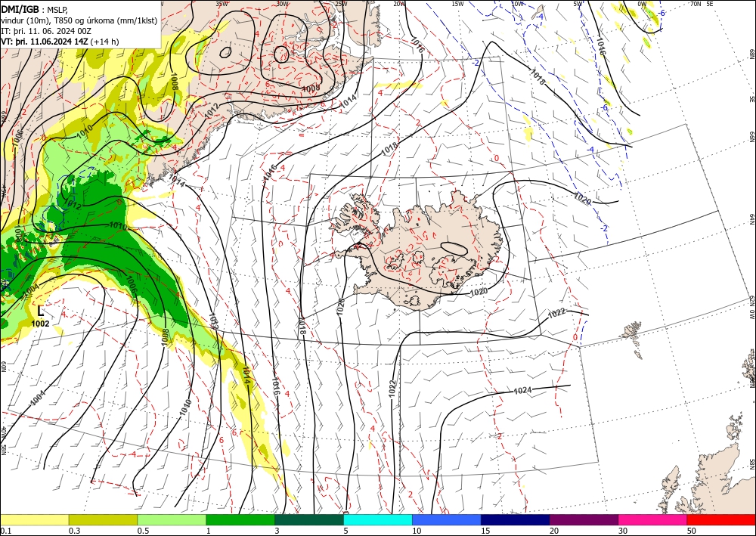Select the dark teal 3–5 legend swatch
Screen dimensions: 756x536
click(x=309, y=519)
